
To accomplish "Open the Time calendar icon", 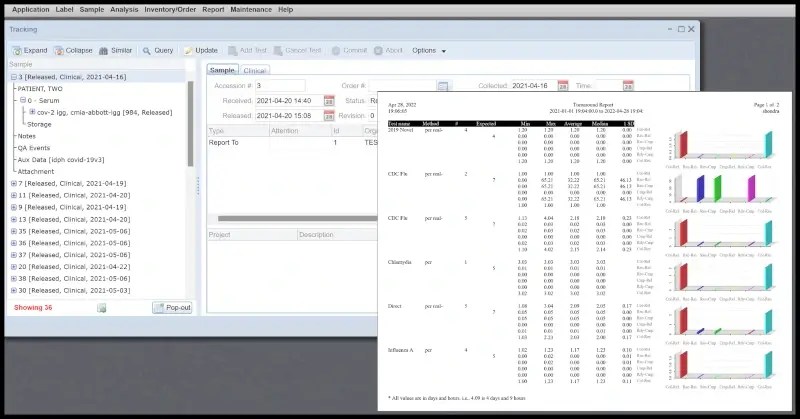I will point(628,86).
